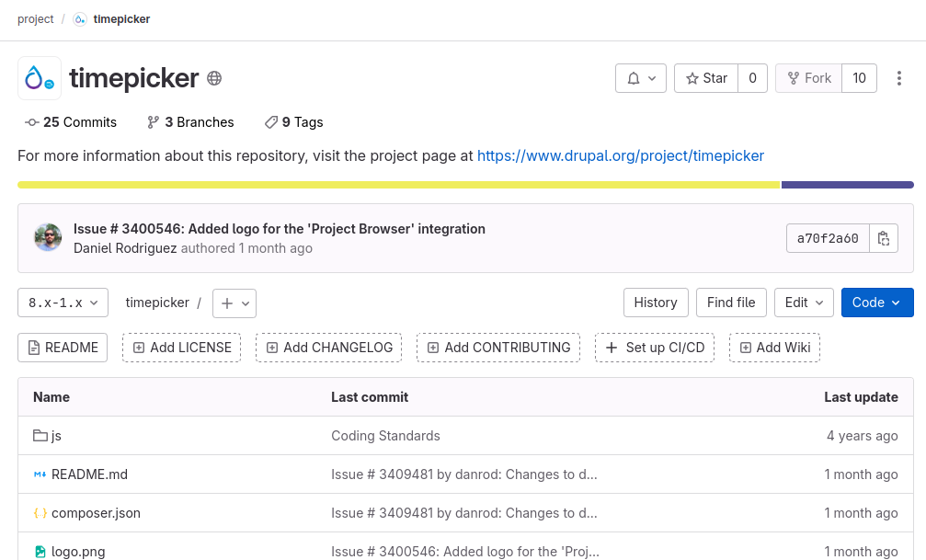The height and width of the screenshot is (560, 926).
Task: Copy the commit SHA with clipboard icon
Action: [x=884, y=238]
